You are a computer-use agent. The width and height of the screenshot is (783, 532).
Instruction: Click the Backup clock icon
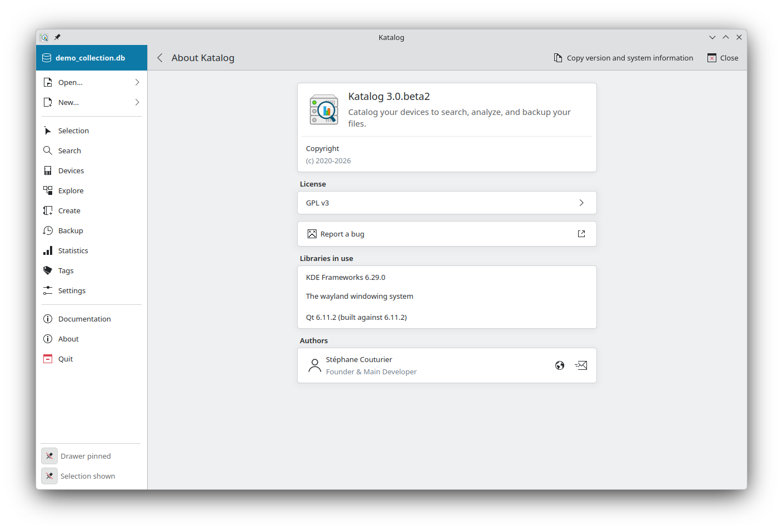click(48, 230)
